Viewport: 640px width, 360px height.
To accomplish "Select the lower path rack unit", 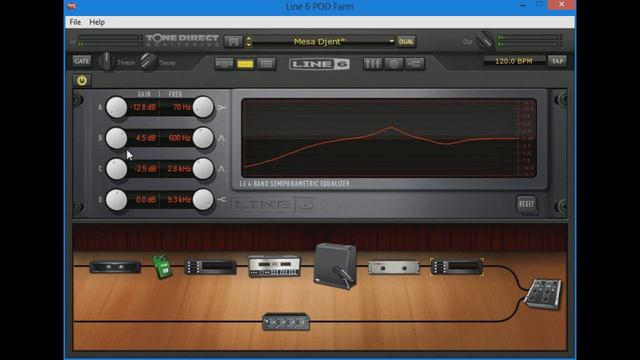I will (x=286, y=322).
